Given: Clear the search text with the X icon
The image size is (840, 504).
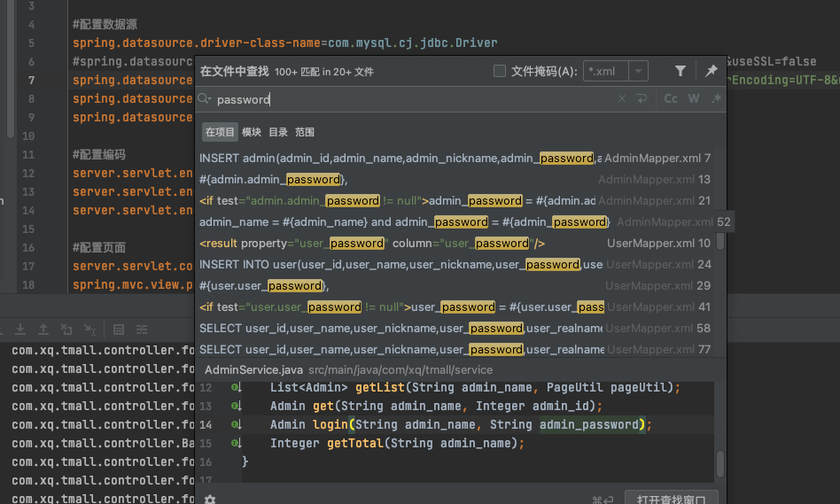Looking at the screenshot, I should tap(621, 98).
